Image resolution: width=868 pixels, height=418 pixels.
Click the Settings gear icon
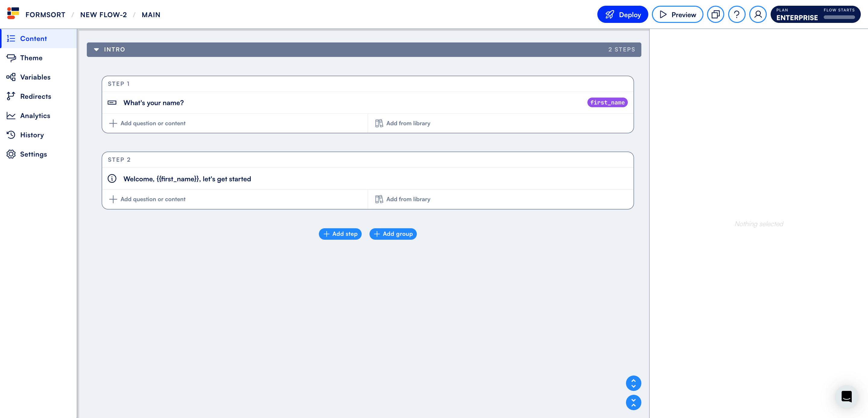coord(11,154)
